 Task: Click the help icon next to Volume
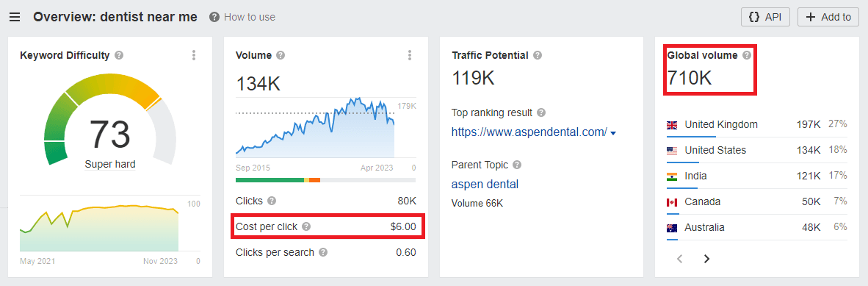(281, 55)
